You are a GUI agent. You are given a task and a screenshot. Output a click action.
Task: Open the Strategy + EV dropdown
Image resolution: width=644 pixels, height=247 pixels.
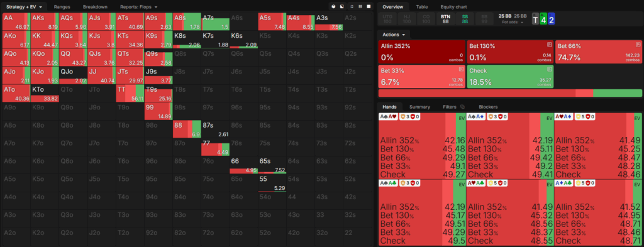tap(25, 6)
